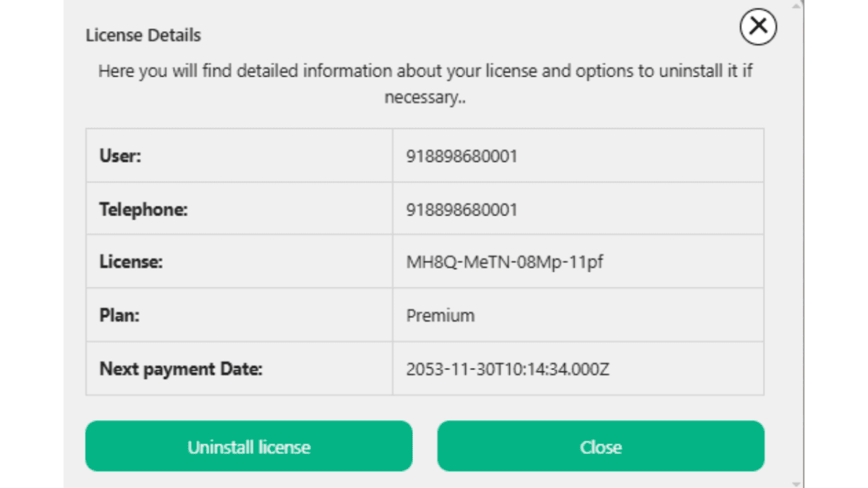Click the next payment date value

coord(508,369)
